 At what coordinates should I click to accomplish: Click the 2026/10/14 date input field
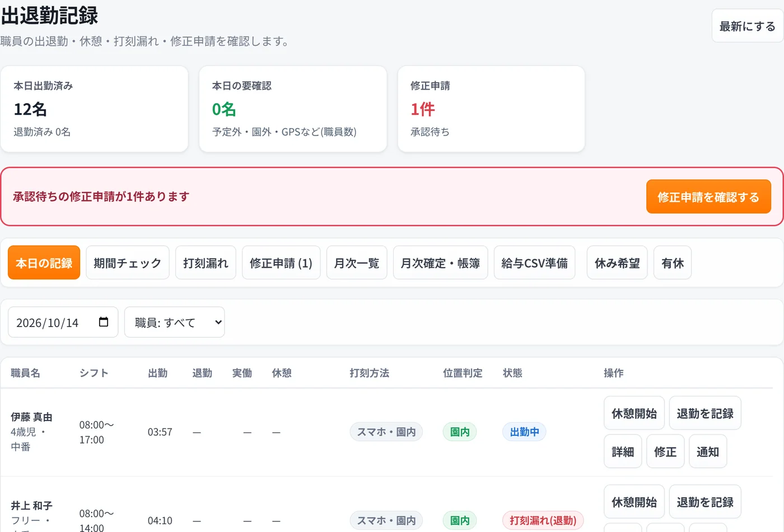63,322
